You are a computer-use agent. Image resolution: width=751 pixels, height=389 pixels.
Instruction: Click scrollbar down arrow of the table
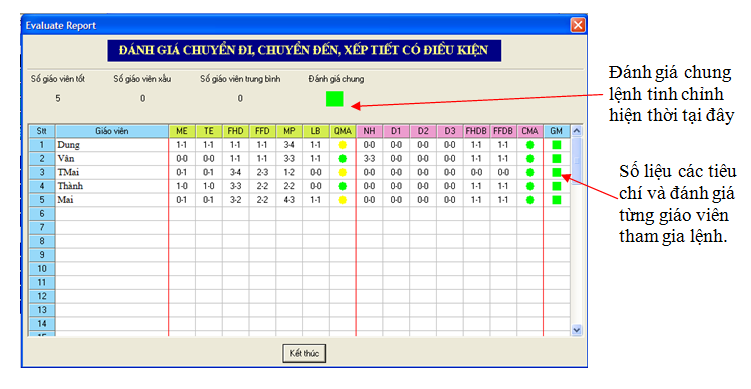click(x=577, y=330)
